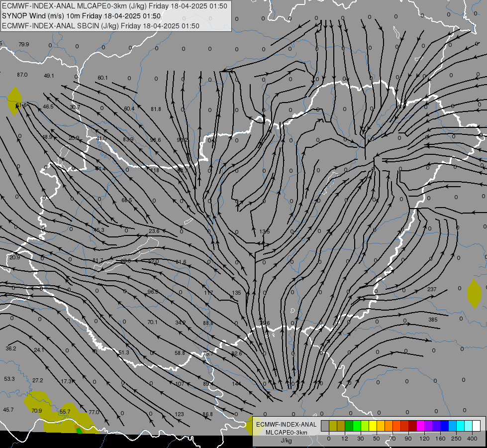Image resolution: width=487 pixels, height=448 pixels.
Task: Select the map value 24.1
Action: 39,350
